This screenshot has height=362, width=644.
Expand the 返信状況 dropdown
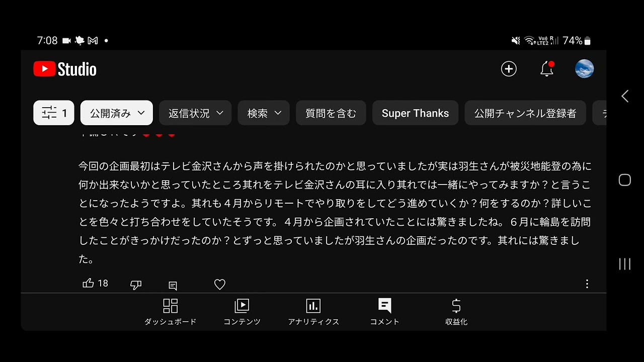pyautogui.click(x=195, y=113)
